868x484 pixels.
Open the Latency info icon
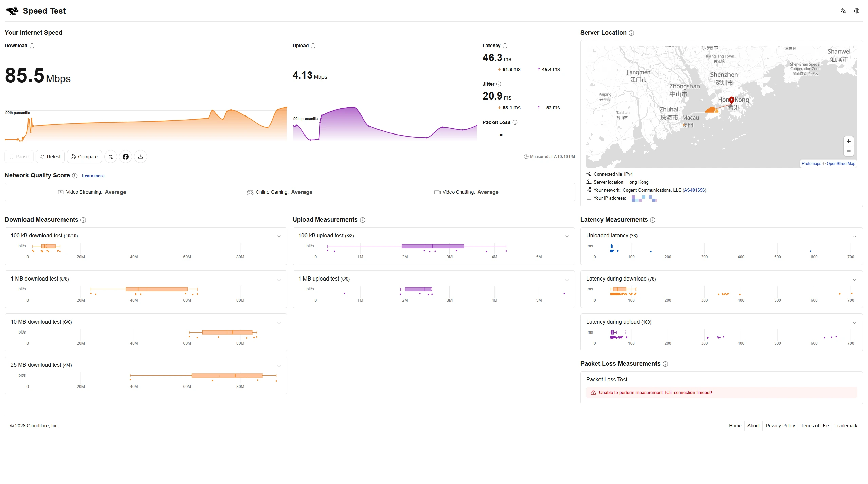point(505,46)
